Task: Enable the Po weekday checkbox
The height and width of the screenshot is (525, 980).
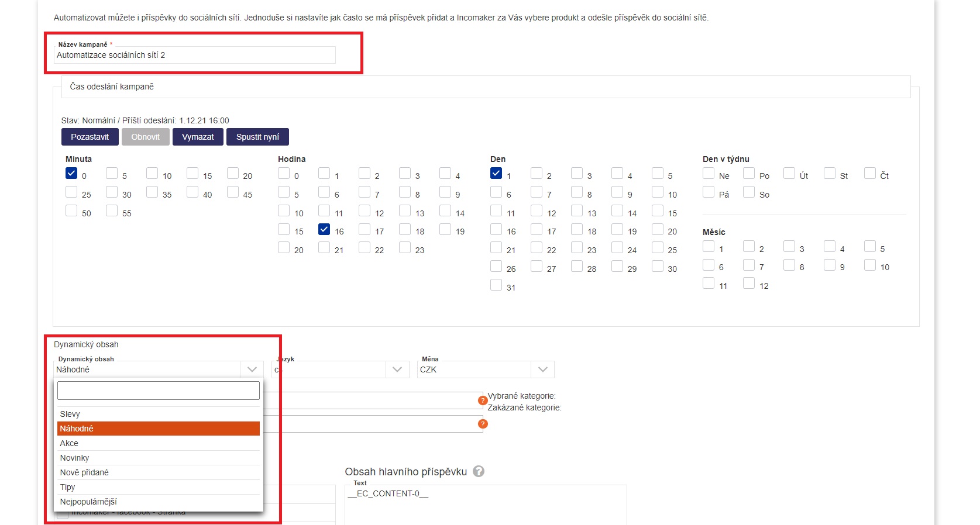Action: 749,174
